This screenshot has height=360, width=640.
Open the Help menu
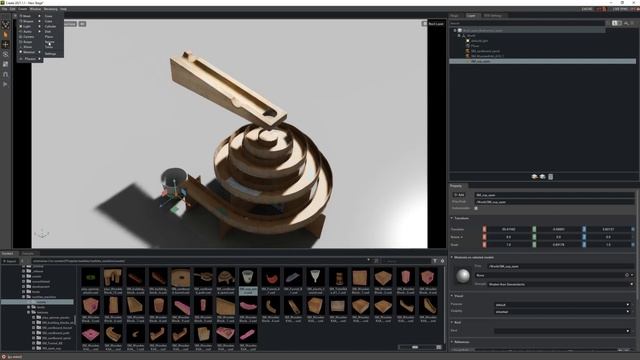(63, 9)
